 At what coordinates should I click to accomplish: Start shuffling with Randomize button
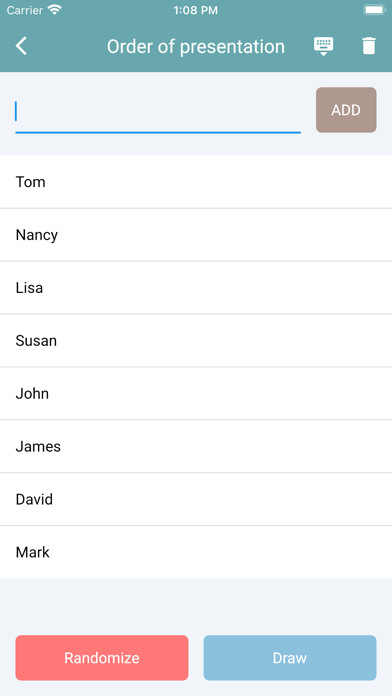pos(102,658)
